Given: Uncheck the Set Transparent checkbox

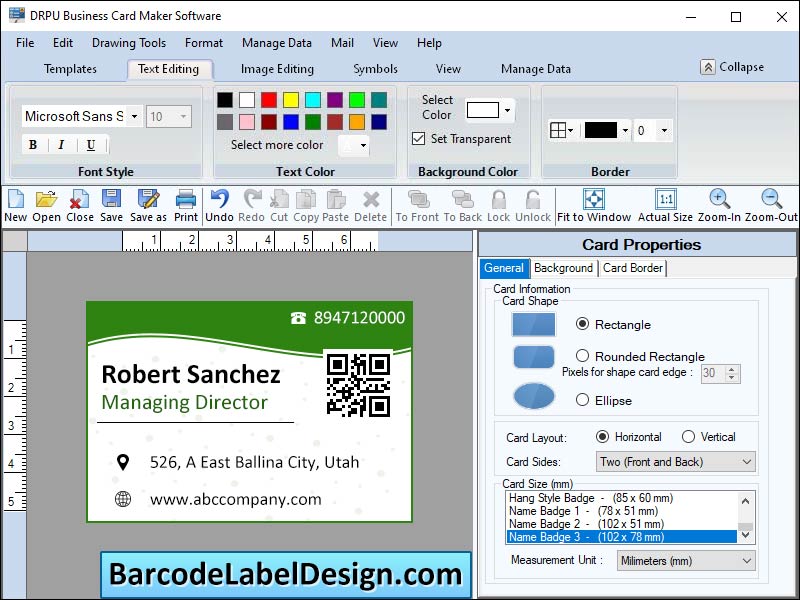Looking at the screenshot, I should [x=418, y=139].
